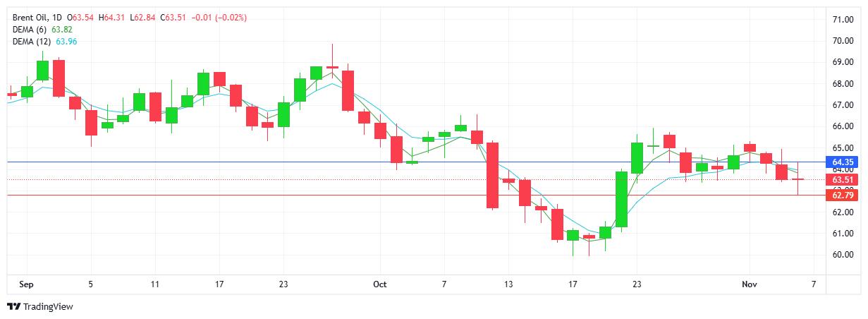The height and width of the screenshot is (319, 868).
Task: Open the TradingView text link
Action: tap(48, 306)
